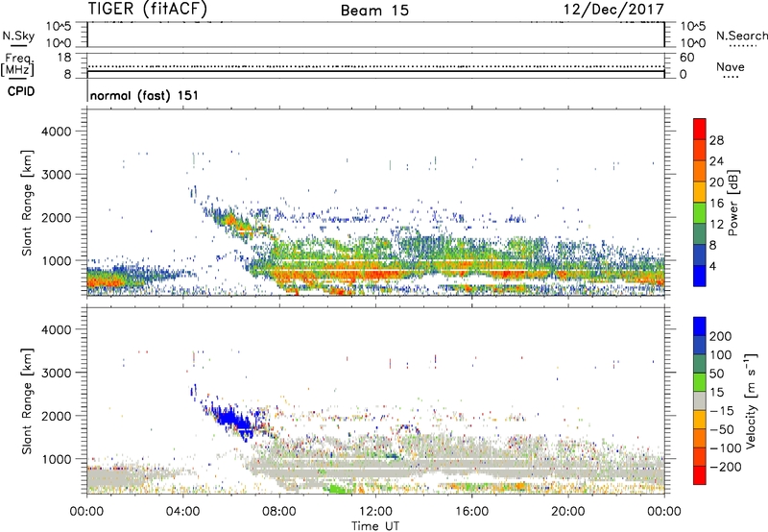
Task: Pick the bright blue top velocity colorbar segment
Action: (x=700, y=326)
